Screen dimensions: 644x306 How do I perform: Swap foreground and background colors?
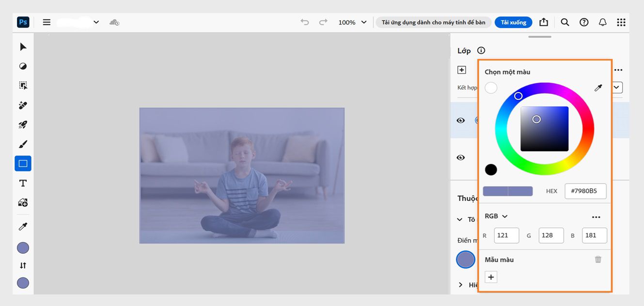coord(23,265)
